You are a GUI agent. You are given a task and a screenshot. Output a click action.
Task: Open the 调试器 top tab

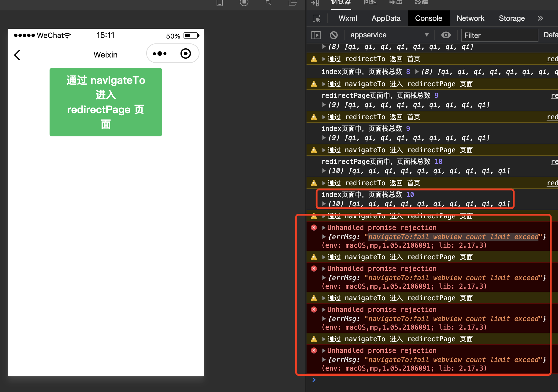341,2
